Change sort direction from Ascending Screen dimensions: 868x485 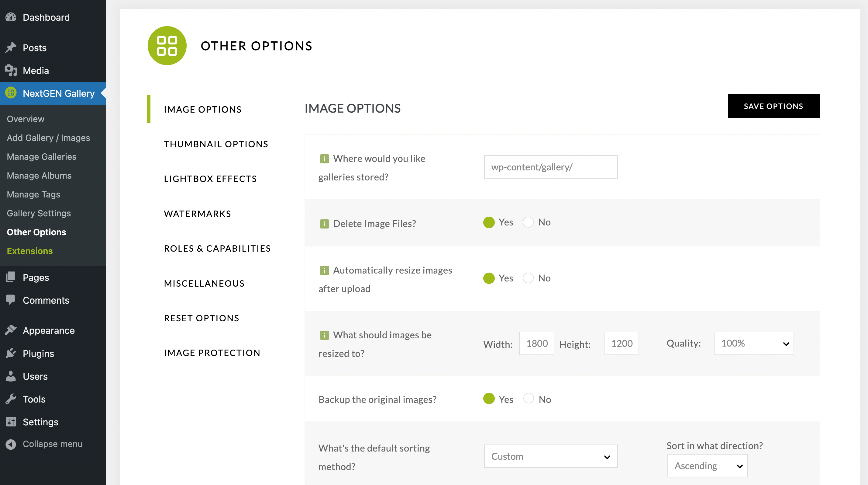tap(707, 466)
